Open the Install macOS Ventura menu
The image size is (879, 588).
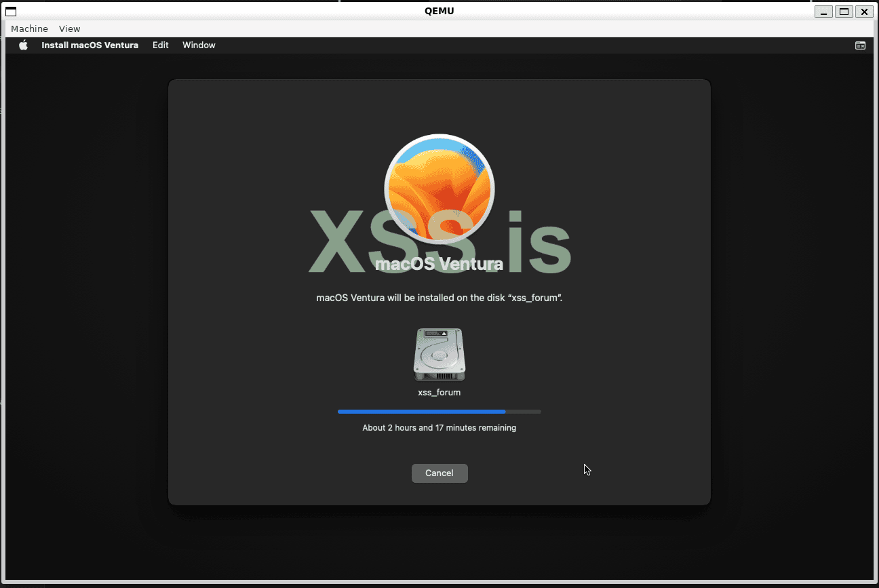[x=90, y=45]
